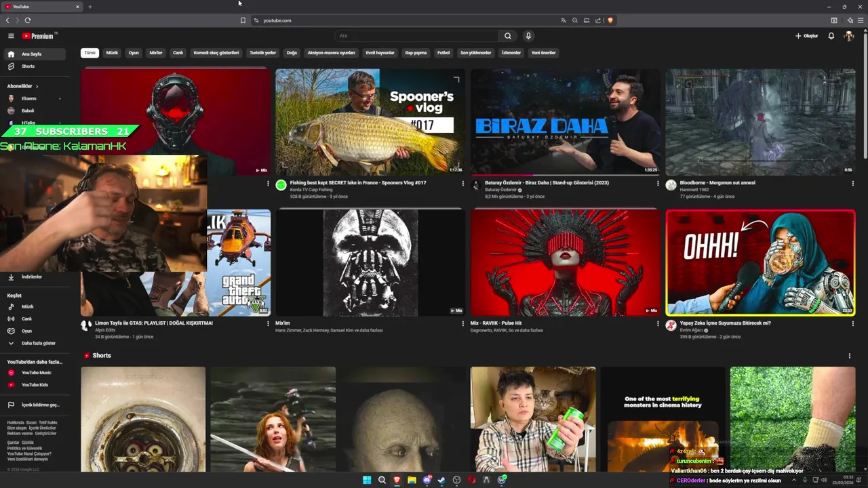The image size is (868, 488).
Task: Click in the Ara search field
Action: (417, 36)
